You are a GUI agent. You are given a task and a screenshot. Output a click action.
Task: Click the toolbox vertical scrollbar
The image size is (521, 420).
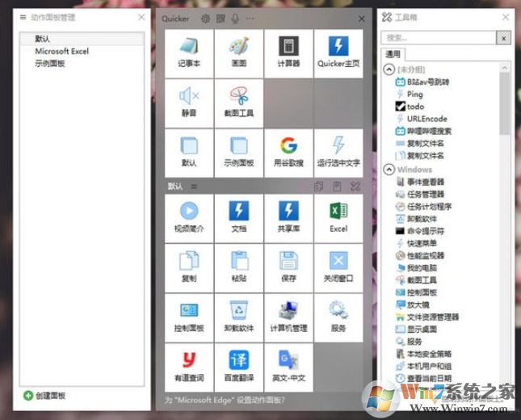[x=504, y=103]
